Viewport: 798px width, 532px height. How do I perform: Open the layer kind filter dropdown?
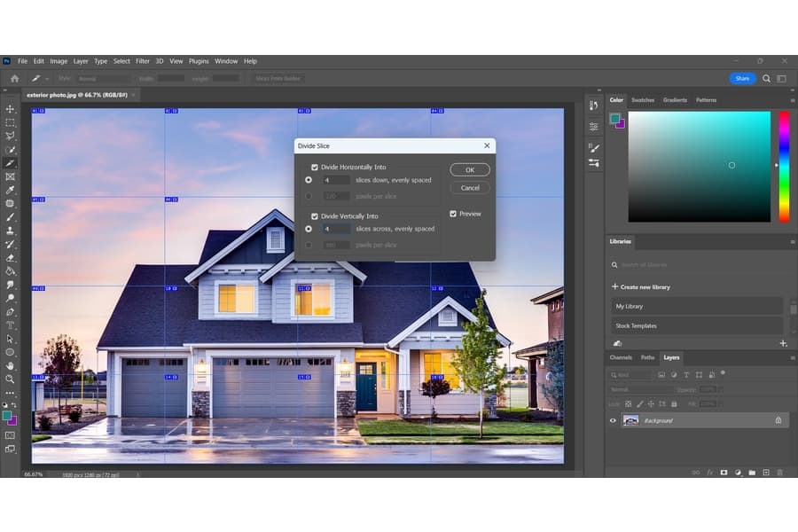point(631,375)
